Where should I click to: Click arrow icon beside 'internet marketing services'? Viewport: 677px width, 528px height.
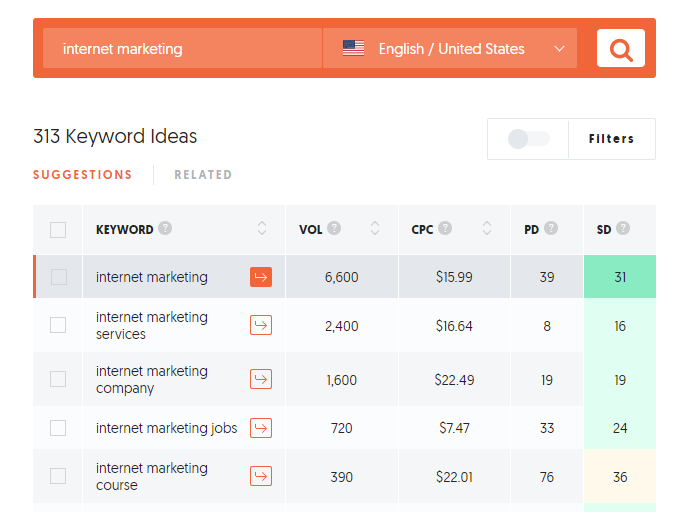(261, 325)
